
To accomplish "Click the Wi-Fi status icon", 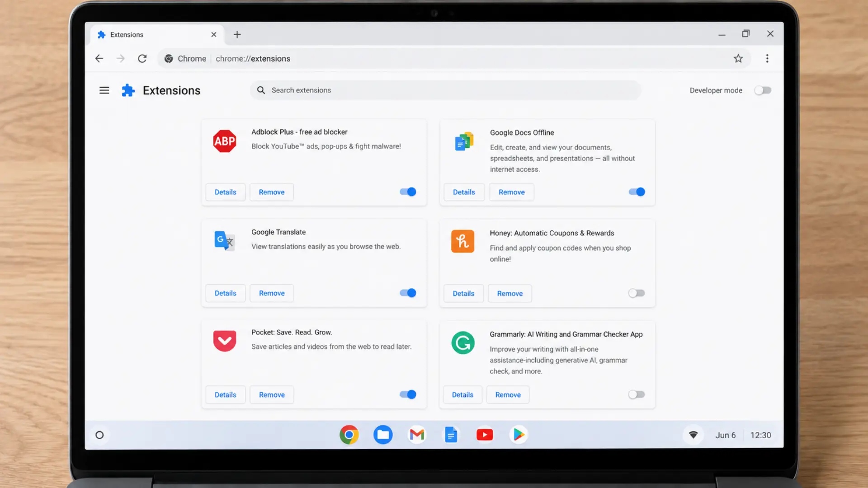I will (693, 435).
